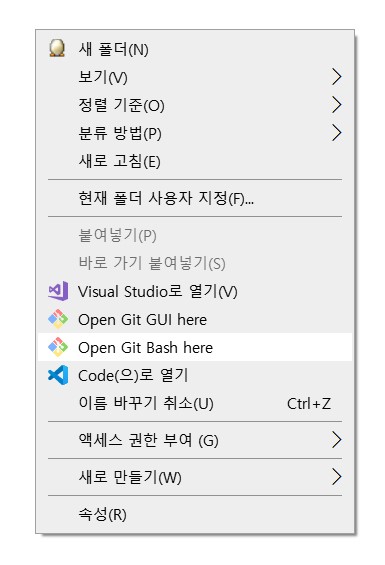Open the 새로 만들기(W) submenu chevron

[336, 477]
